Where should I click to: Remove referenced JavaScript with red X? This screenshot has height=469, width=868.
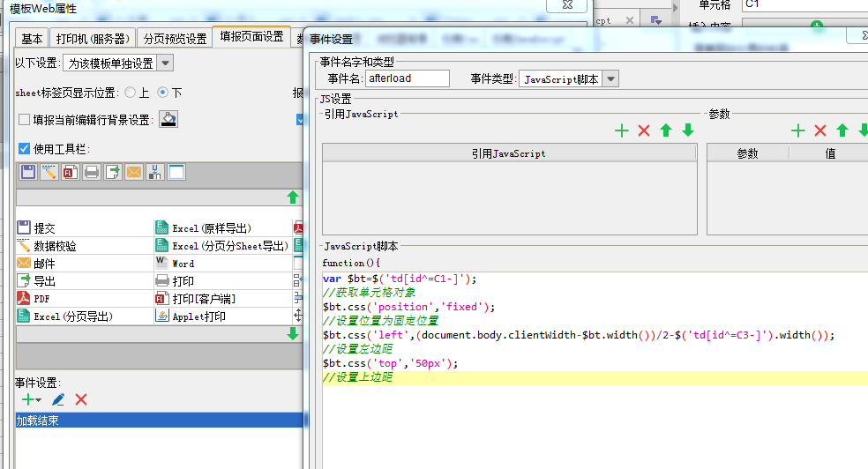(x=644, y=130)
